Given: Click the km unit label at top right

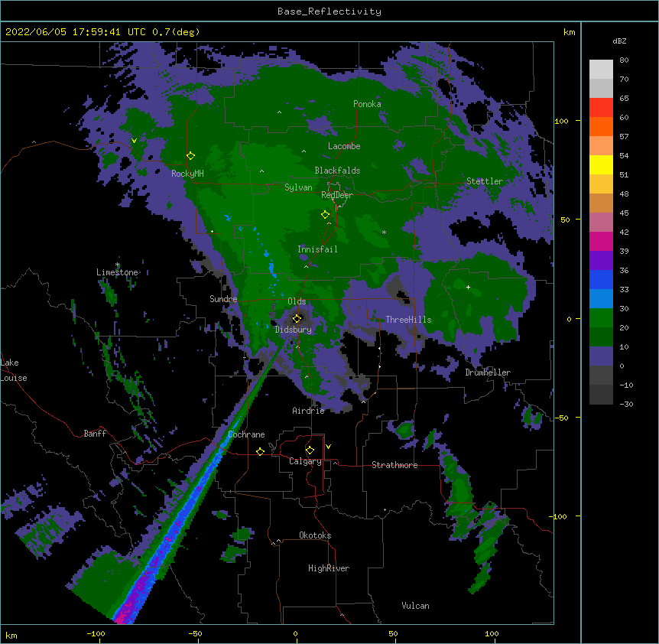Looking at the screenshot, I should (569, 32).
